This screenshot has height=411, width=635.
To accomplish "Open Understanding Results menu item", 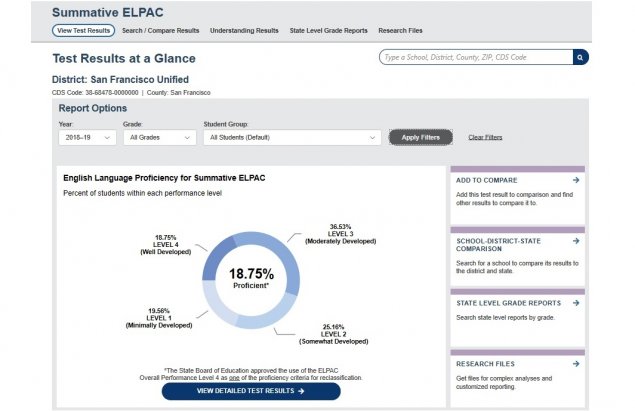I will pyautogui.click(x=243, y=31).
